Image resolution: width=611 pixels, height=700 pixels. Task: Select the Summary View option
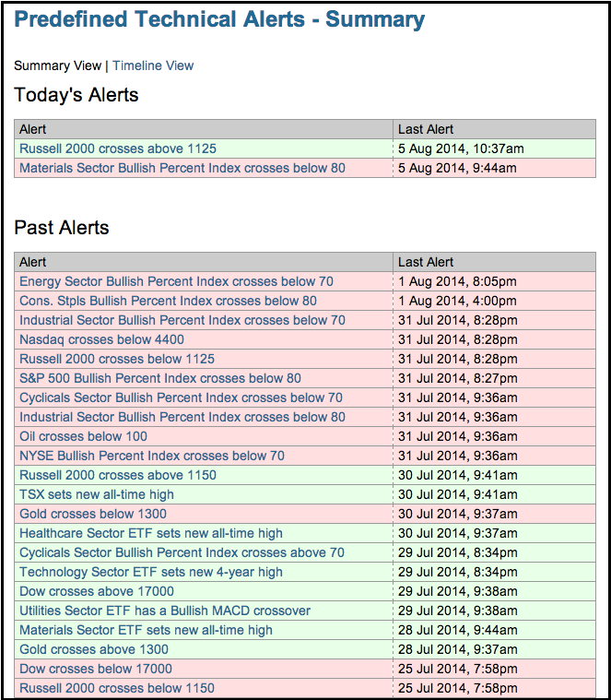click(x=55, y=65)
